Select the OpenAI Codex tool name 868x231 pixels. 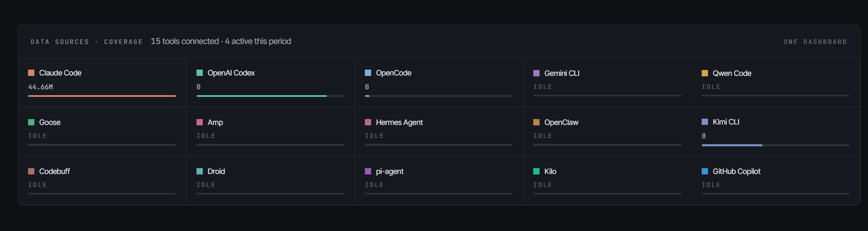(231, 73)
